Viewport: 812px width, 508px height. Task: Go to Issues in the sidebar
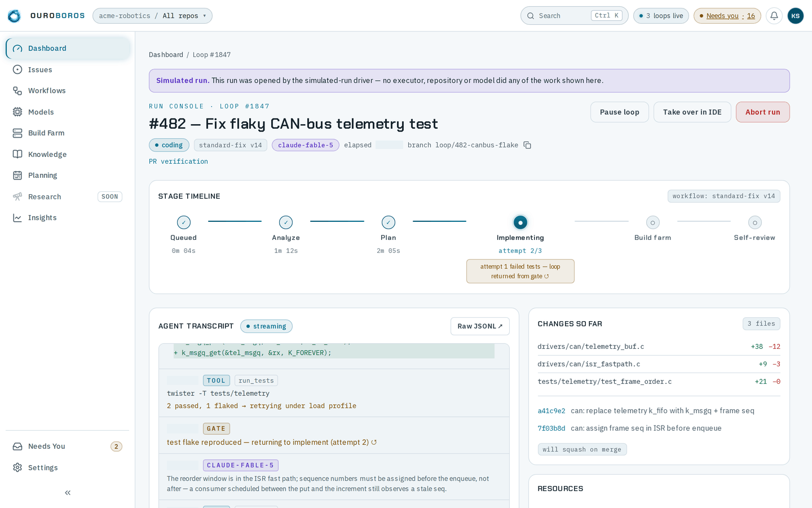[x=68, y=69]
